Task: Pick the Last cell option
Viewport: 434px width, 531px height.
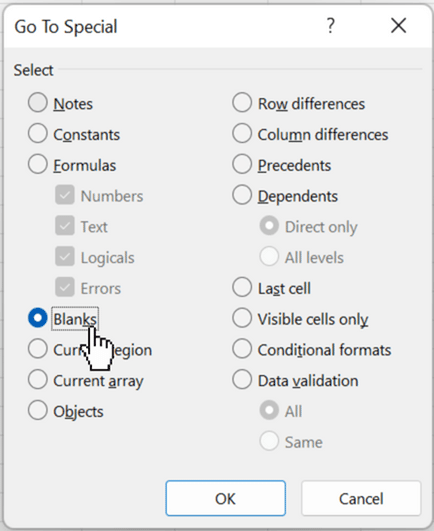Action: pyautogui.click(x=242, y=288)
